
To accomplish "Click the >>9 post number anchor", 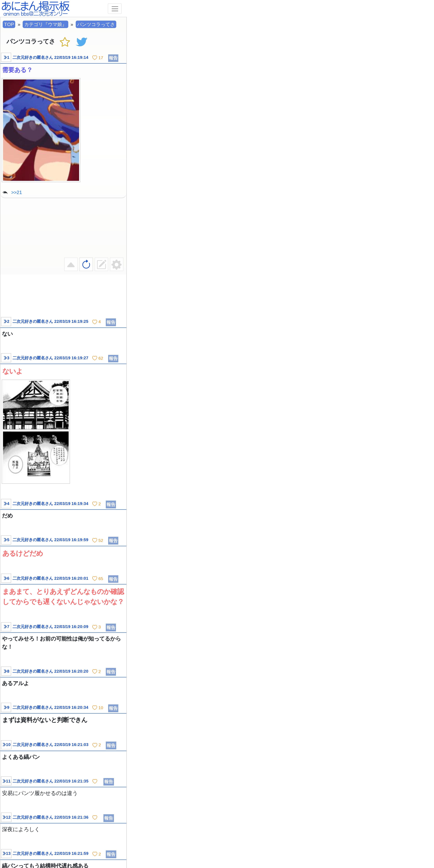I will tap(6, 707).
